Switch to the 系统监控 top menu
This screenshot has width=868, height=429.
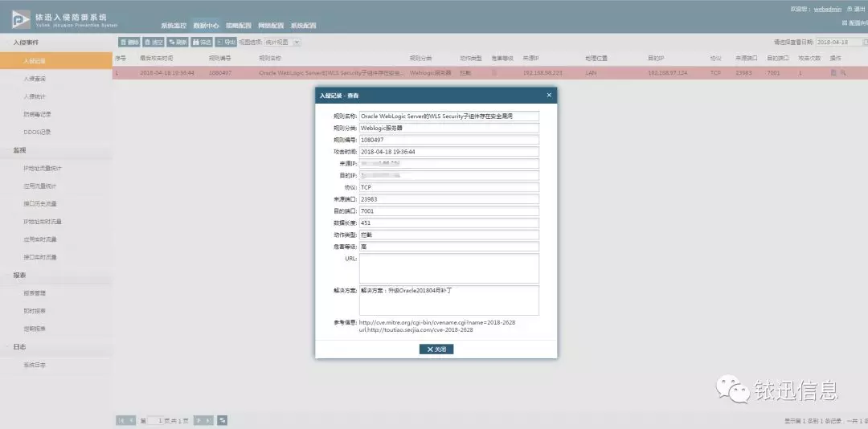point(174,26)
